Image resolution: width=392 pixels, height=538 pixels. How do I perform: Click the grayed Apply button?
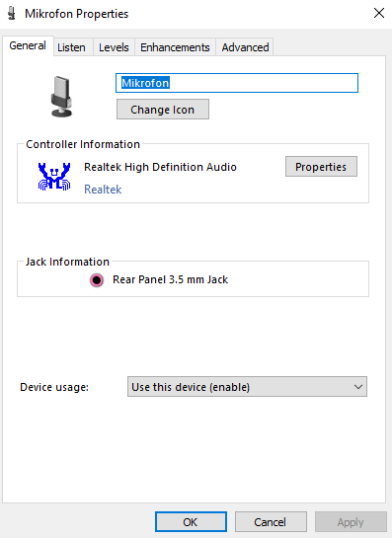[351, 522]
